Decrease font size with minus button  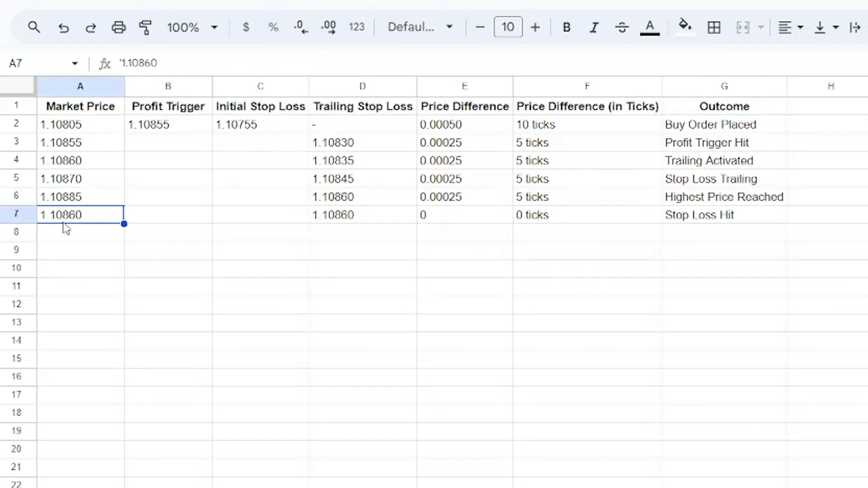pyautogui.click(x=480, y=27)
